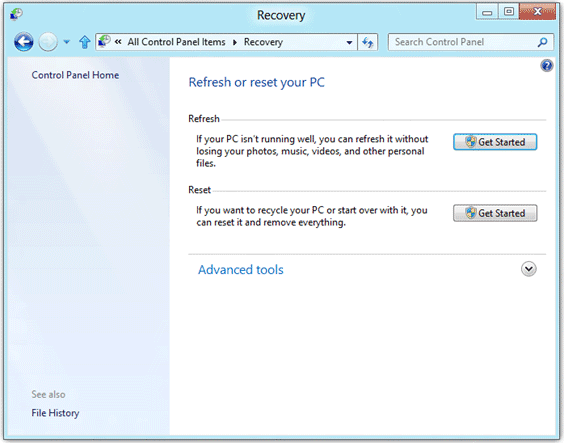
Task: Click the Back navigation arrow
Action: click(x=24, y=42)
